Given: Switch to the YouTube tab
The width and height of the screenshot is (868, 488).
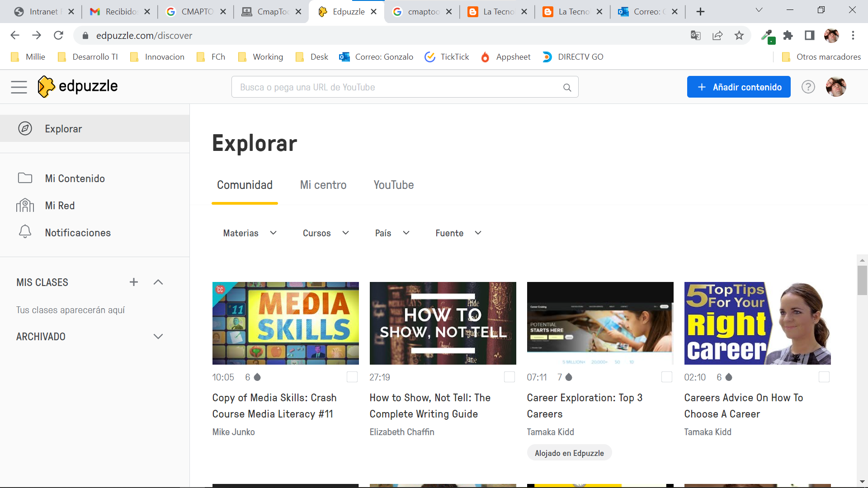Looking at the screenshot, I should pos(393,185).
